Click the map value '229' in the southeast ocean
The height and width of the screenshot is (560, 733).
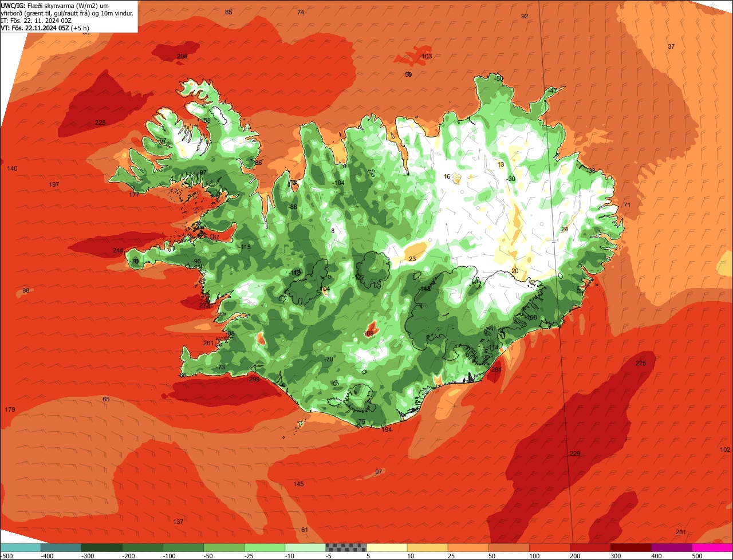coord(575,453)
